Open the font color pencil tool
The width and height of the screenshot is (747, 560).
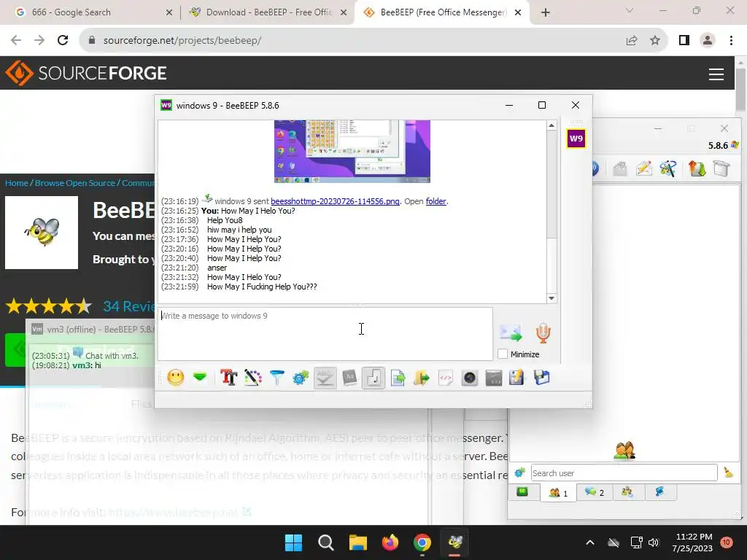click(x=253, y=378)
